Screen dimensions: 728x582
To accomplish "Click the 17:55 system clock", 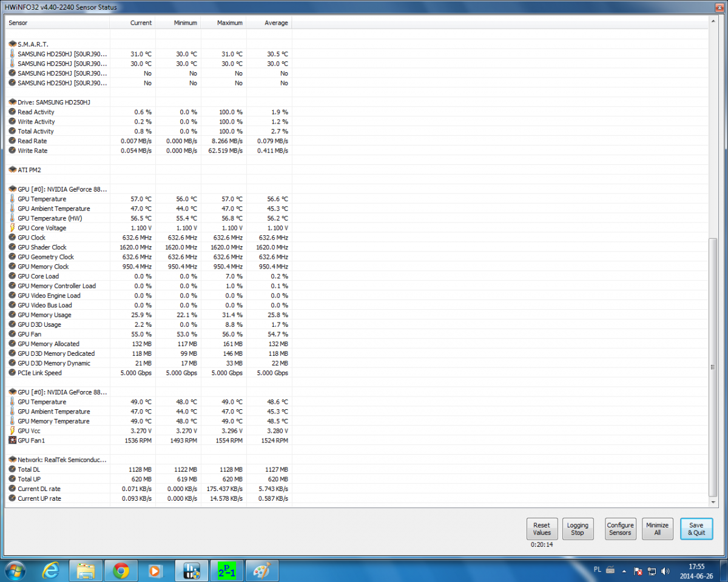I will pos(696,566).
